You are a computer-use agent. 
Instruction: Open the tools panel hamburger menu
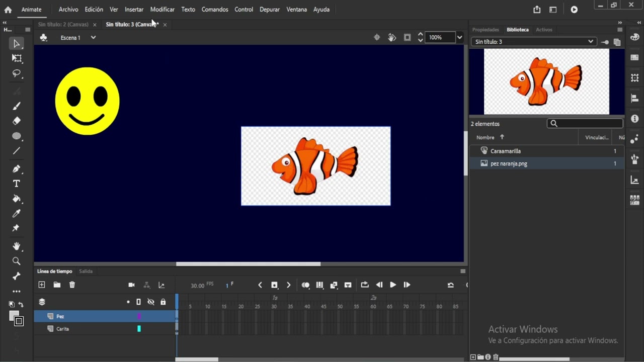pos(28,30)
